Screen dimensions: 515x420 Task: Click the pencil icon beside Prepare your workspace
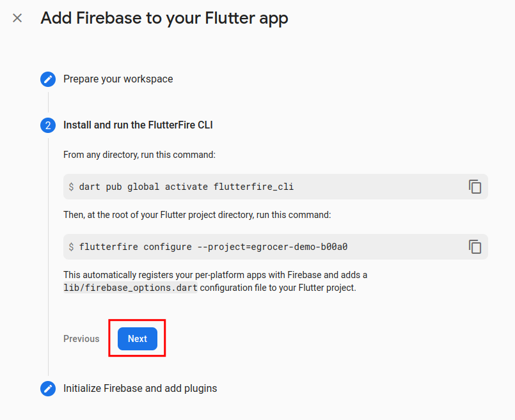48,79
